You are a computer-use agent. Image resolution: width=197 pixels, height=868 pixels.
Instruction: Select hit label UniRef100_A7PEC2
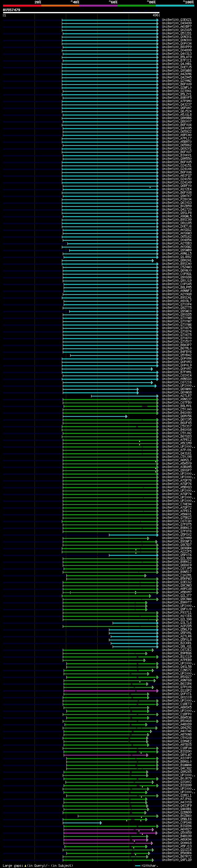pyautogui.click(x=177, y=440)
